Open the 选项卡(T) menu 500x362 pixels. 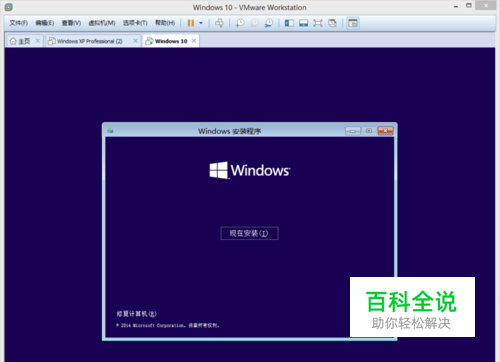click(135, 23)
